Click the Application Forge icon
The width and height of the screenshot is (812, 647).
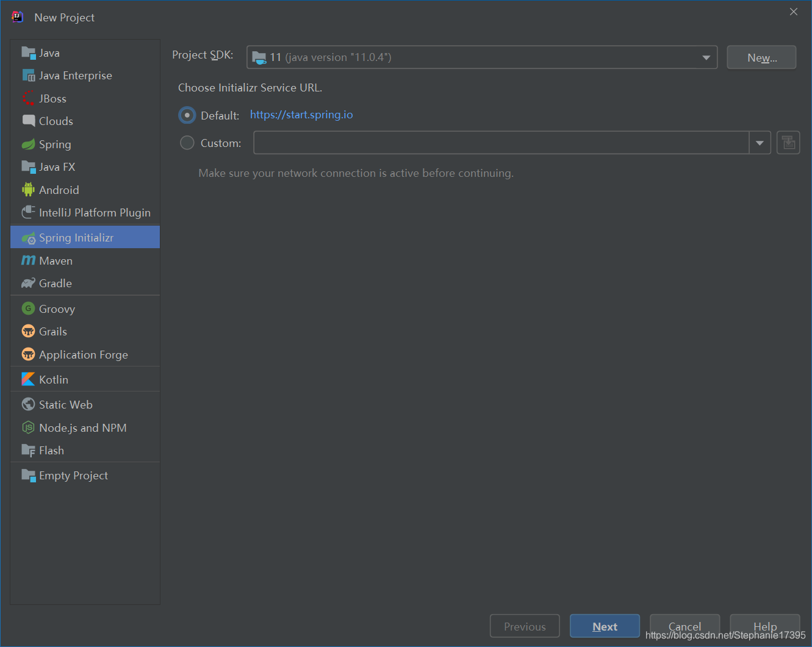tap(29, 354)
